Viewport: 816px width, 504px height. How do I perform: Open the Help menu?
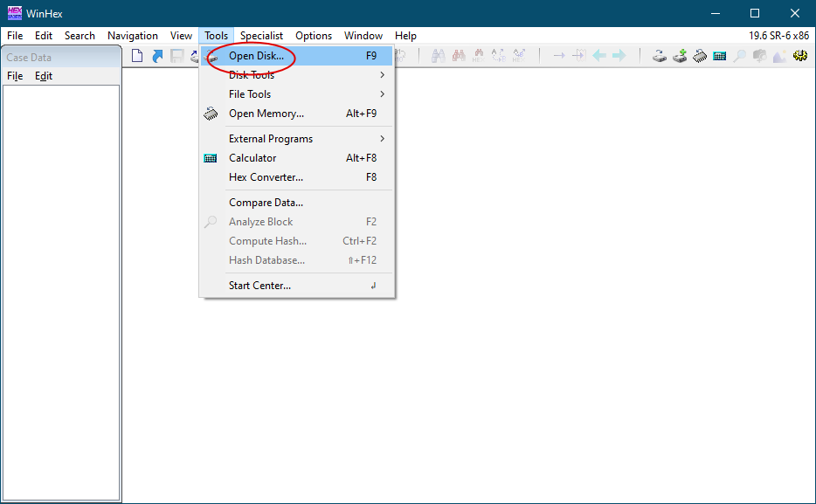[x=406, y=36]
